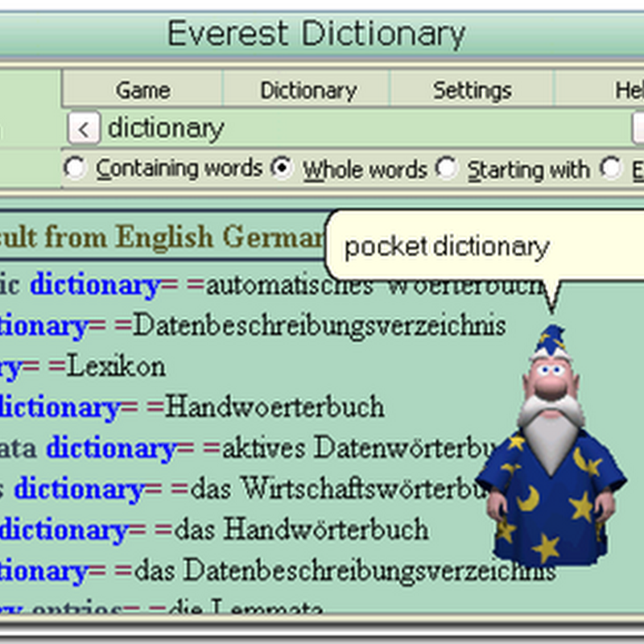Click the 'aktives Datenwörterbuch' translation
The image size is (644, 644).
pos(359,448)
